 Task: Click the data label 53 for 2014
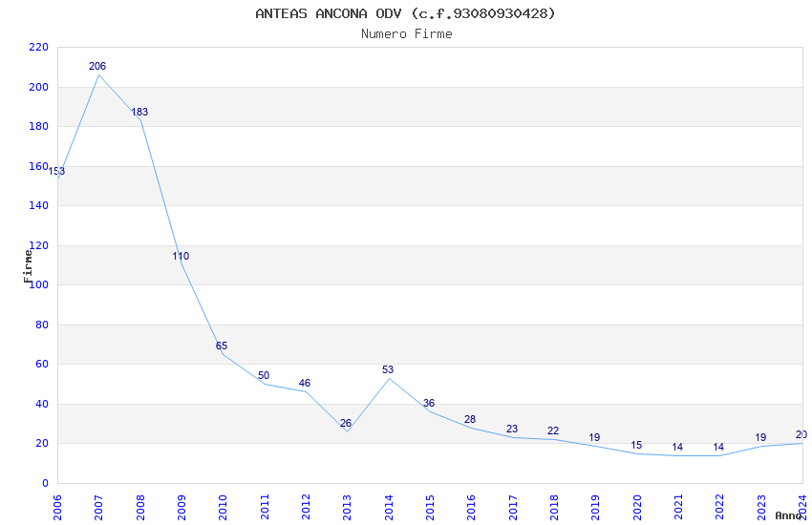388,369
